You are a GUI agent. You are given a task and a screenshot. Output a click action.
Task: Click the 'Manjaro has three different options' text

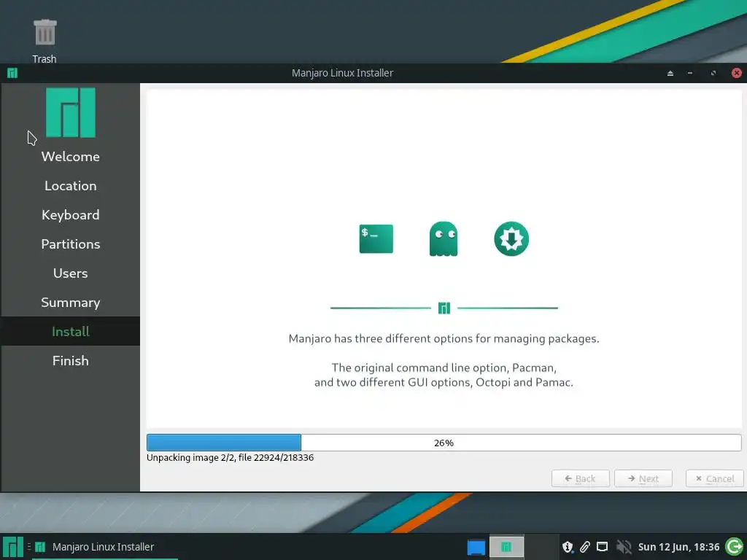point(444,338)
